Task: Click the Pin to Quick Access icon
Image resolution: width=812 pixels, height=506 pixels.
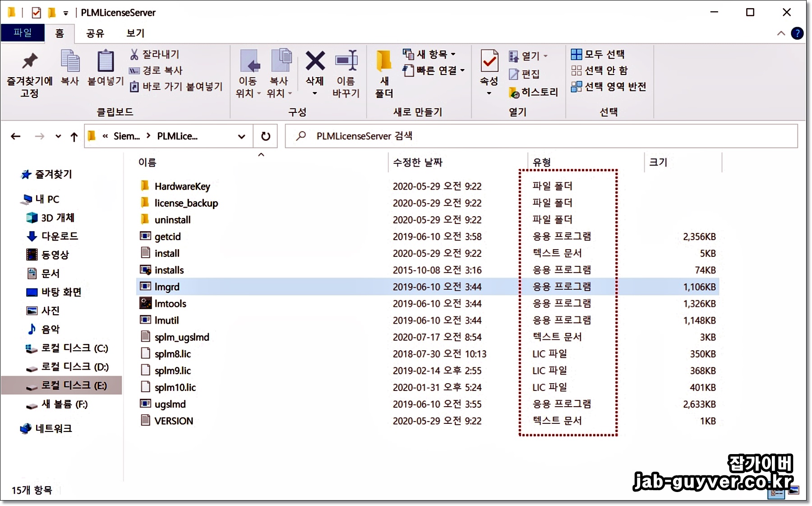Action: tap(30, 61)
